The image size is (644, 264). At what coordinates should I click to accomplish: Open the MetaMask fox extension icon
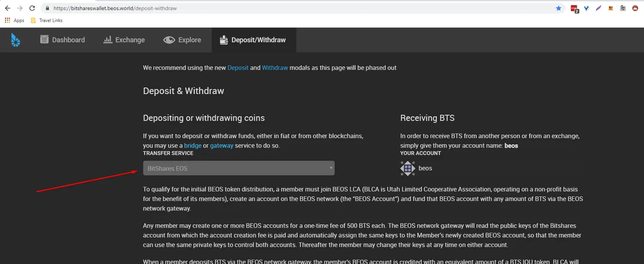[611, 9]
